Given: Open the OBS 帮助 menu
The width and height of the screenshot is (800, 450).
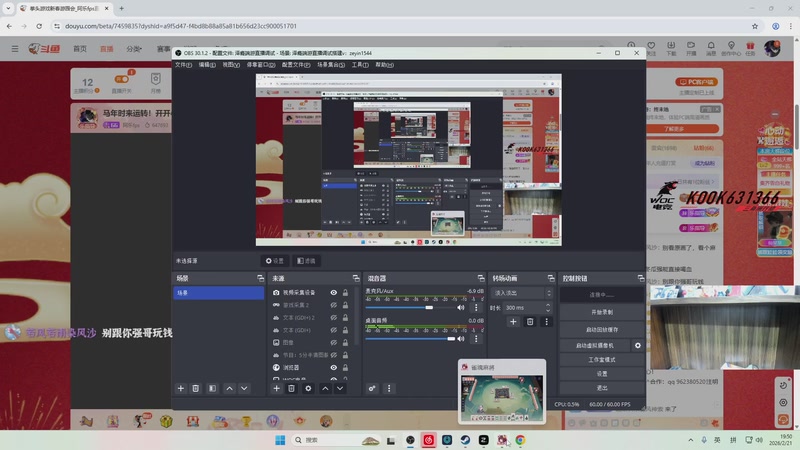Looking at the screenshot, I should point(384,65).
